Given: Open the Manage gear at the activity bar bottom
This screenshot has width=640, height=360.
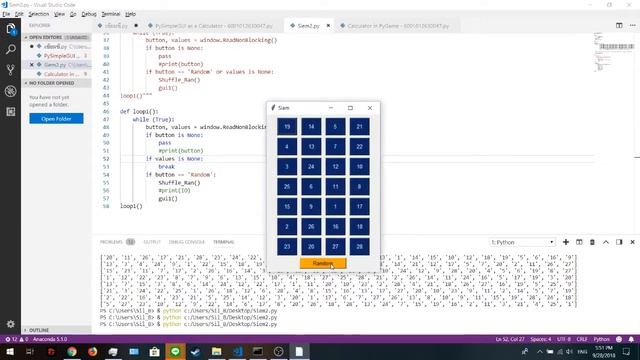Looking at the screenshot, I should click(x=11, y=324).
